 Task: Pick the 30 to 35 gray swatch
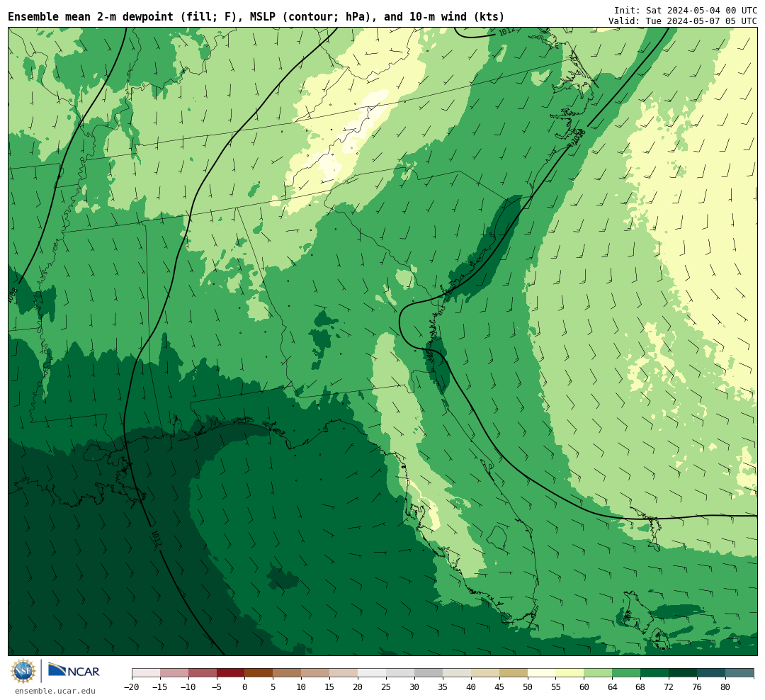click(429, 673)
